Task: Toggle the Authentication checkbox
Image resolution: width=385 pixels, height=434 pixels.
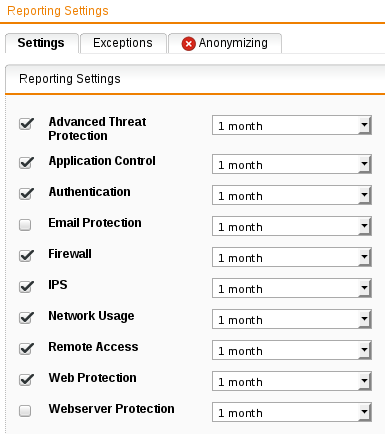Action: coord(26,194)
